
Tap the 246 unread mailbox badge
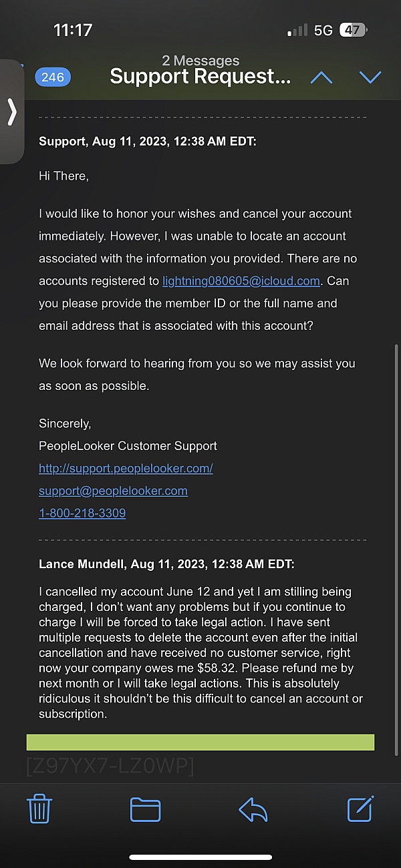pos(53,77)
